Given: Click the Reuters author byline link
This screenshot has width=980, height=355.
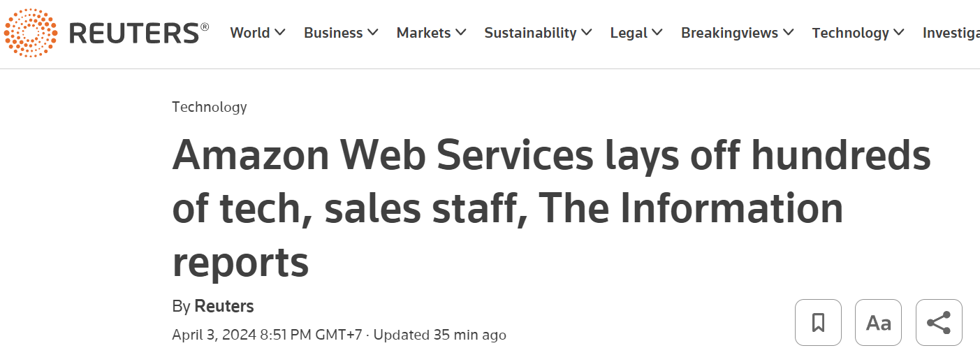Looking at the screenshot, I should (x=224, y=306).
